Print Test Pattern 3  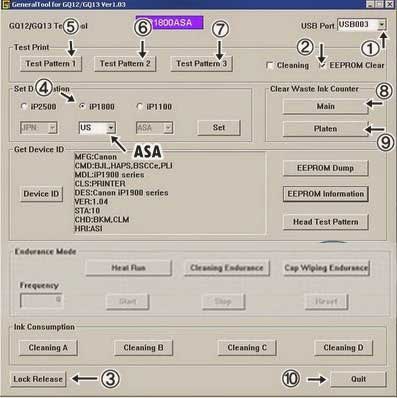(201, 64)
